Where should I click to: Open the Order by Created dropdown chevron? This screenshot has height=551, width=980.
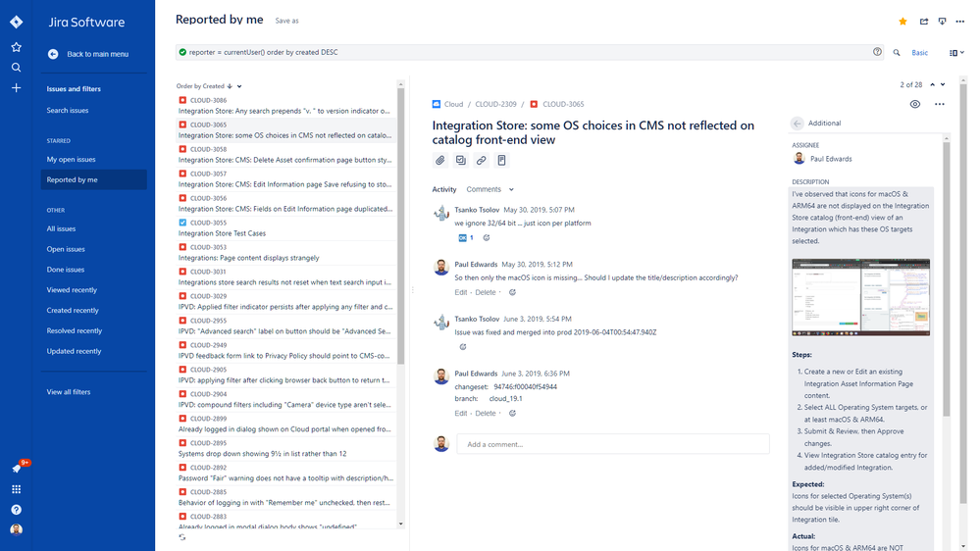(239, 86)
